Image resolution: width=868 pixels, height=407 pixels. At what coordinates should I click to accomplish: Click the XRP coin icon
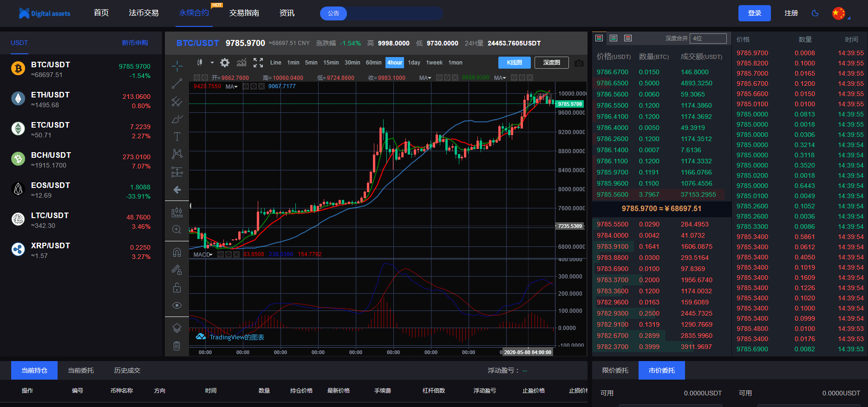click(x=18, y=249)
